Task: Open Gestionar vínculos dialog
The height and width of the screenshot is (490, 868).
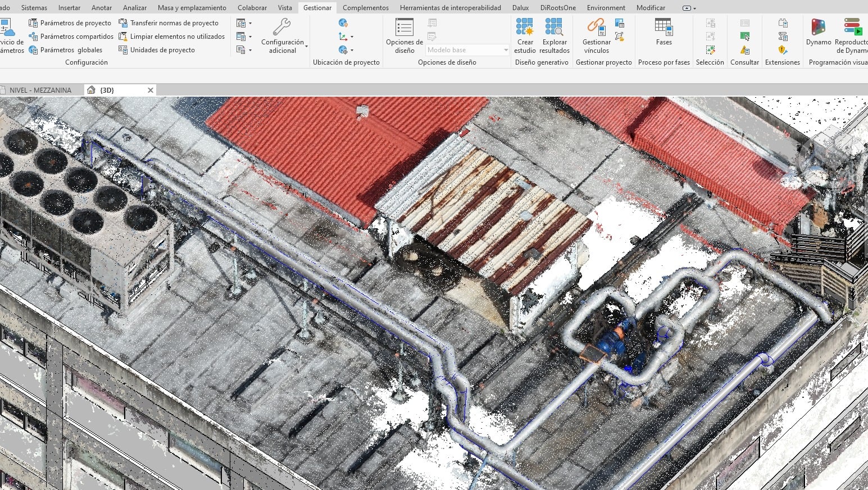Action: [596, 36]
